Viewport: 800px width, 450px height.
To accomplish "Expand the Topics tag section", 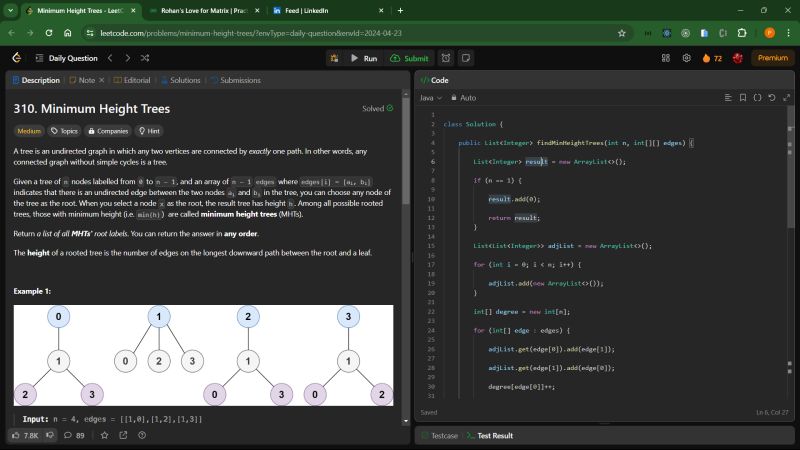I will (64, 130).
